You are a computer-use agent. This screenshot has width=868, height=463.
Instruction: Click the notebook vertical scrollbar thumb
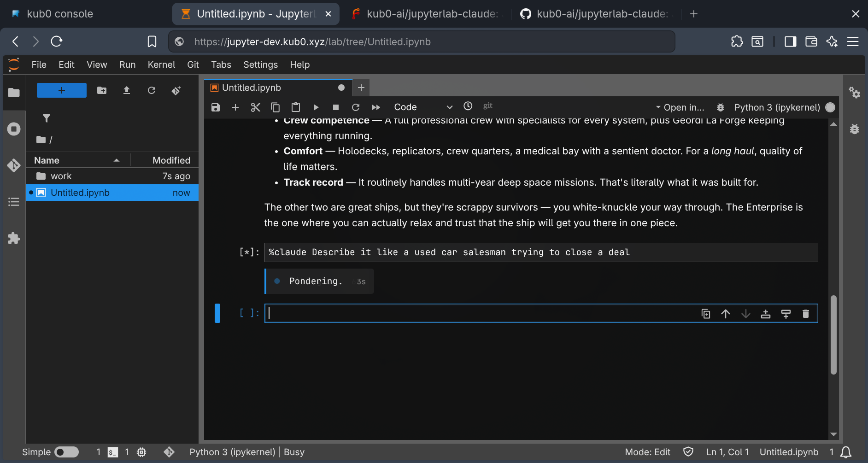[833, 334]
